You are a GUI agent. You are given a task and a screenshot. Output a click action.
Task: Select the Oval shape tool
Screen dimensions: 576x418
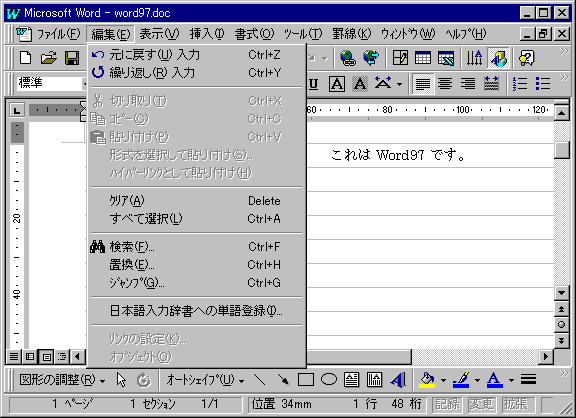[329, 380]
